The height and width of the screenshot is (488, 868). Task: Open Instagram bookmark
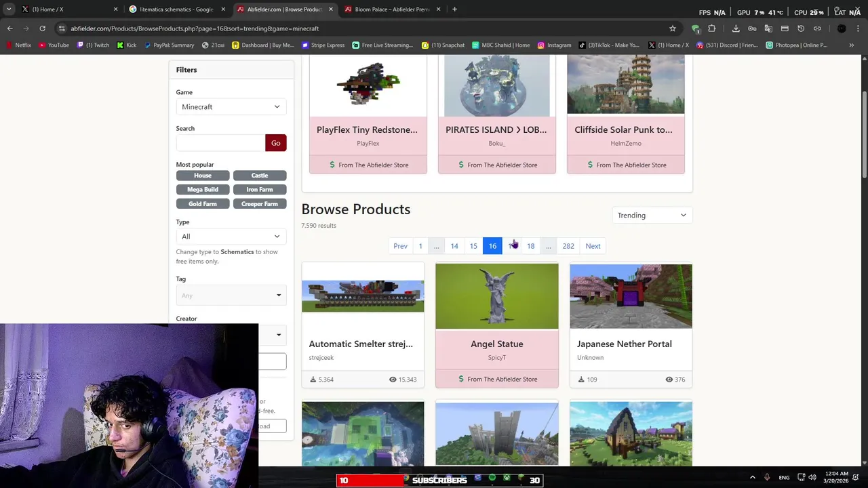554,45
